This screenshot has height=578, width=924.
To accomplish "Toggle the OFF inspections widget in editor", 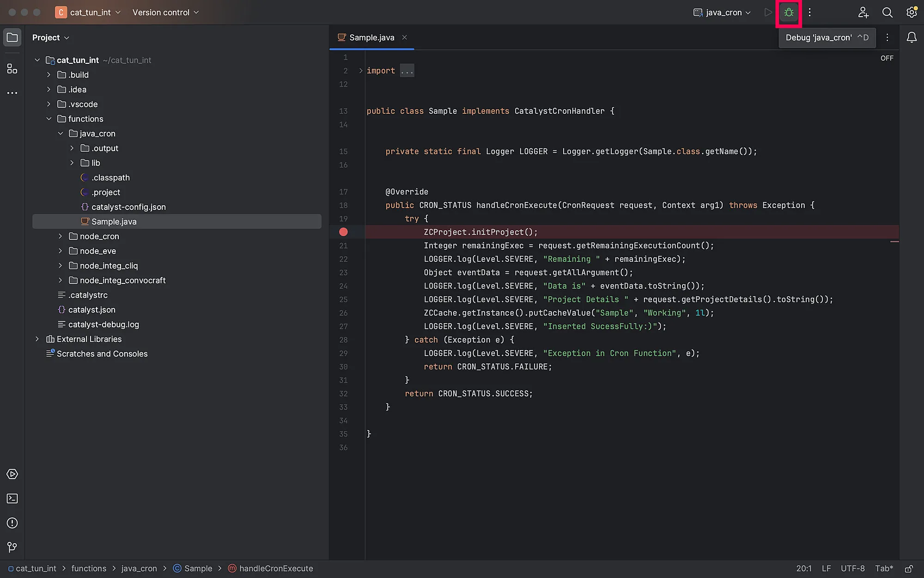I will coord(887,58).
